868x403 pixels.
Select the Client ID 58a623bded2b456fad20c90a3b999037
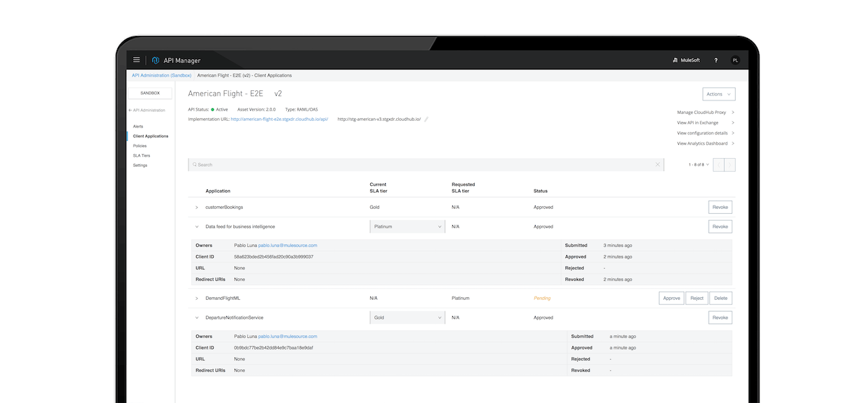pos(273,256)
